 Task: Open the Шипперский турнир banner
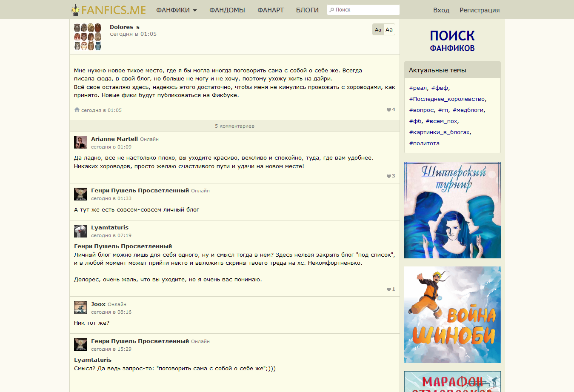click(452, 210)
